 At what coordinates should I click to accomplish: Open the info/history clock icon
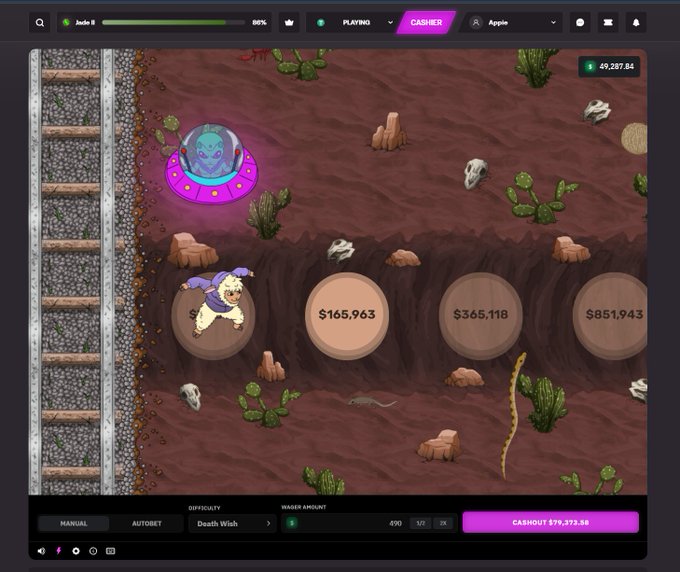click(x=93, y=551)
